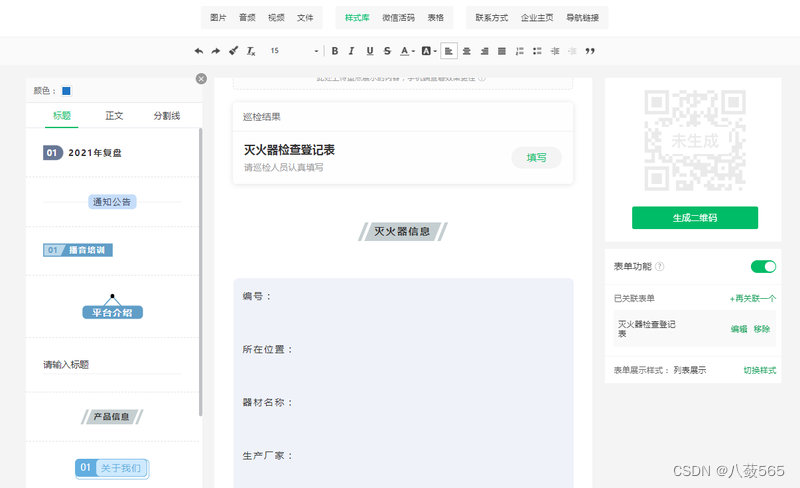This screenshot has height=488, width=800.
Task: Click 切换样式 link
Action: click(x=760, y=371)
